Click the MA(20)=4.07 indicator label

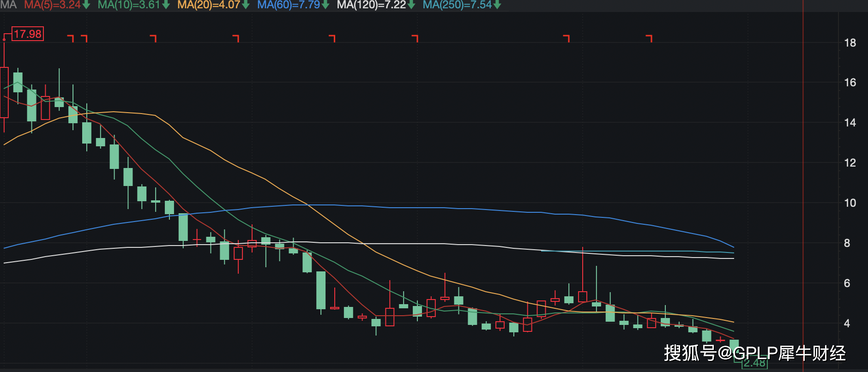209,5
